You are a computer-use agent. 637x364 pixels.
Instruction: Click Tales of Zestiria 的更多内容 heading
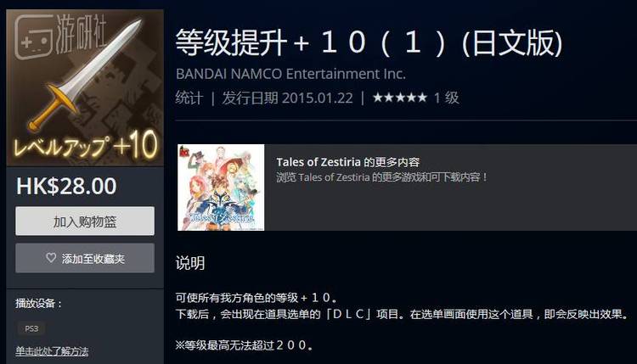347,162
